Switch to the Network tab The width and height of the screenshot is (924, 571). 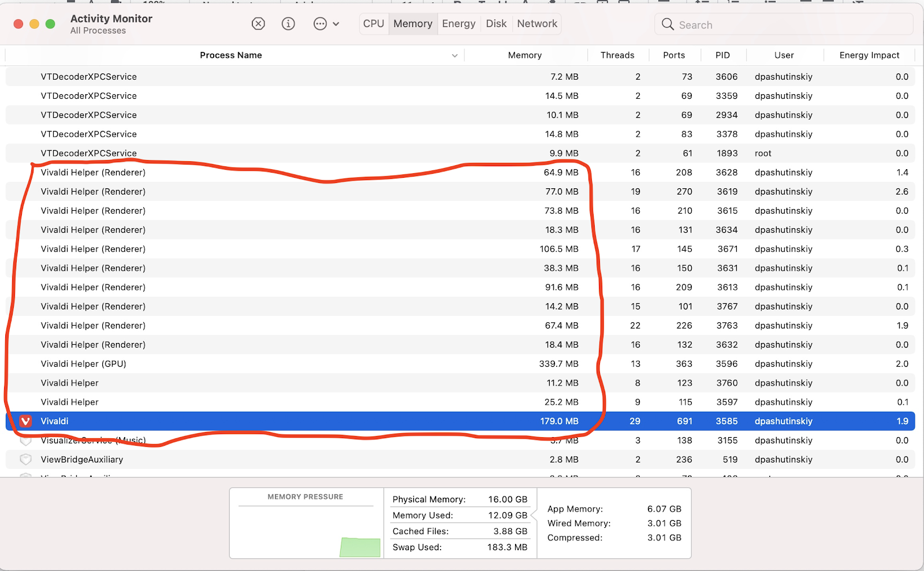pyautogui.click(x=537, y=24)
